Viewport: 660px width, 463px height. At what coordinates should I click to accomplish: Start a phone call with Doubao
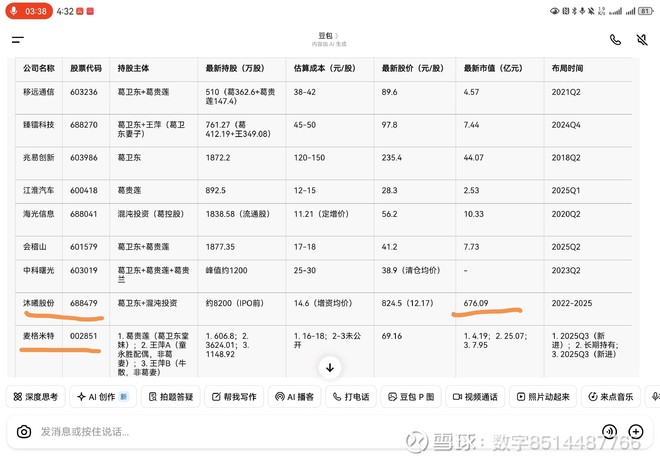pyautogui.click(x=615, y=40)
